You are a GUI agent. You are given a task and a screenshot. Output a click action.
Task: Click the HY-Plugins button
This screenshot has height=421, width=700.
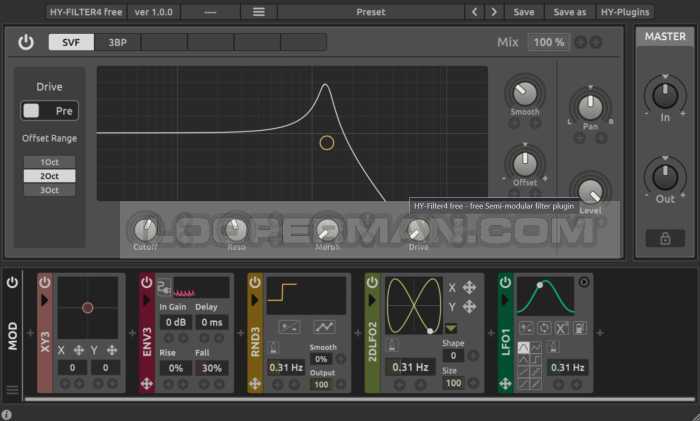(625, 12)
